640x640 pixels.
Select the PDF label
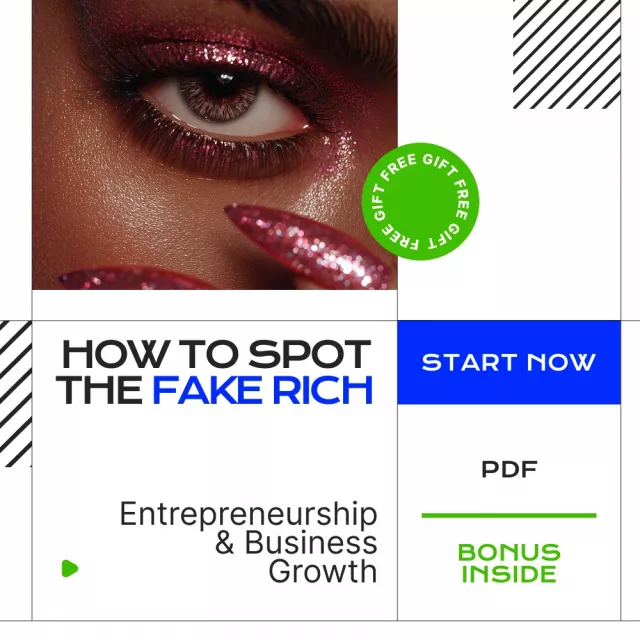[x=509, y=469]
